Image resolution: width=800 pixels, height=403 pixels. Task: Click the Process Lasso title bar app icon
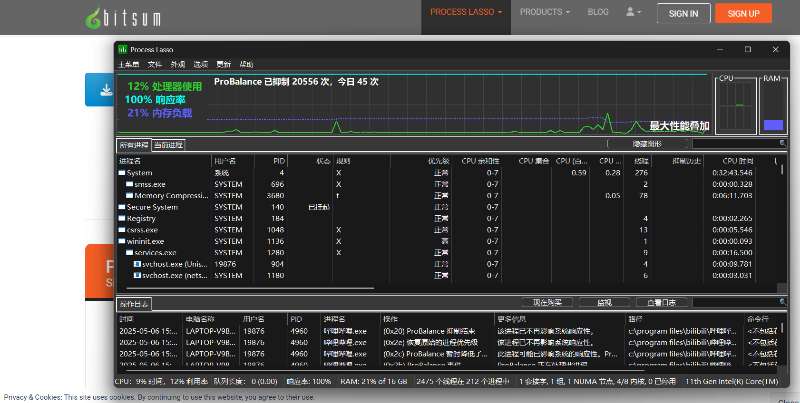122,49
